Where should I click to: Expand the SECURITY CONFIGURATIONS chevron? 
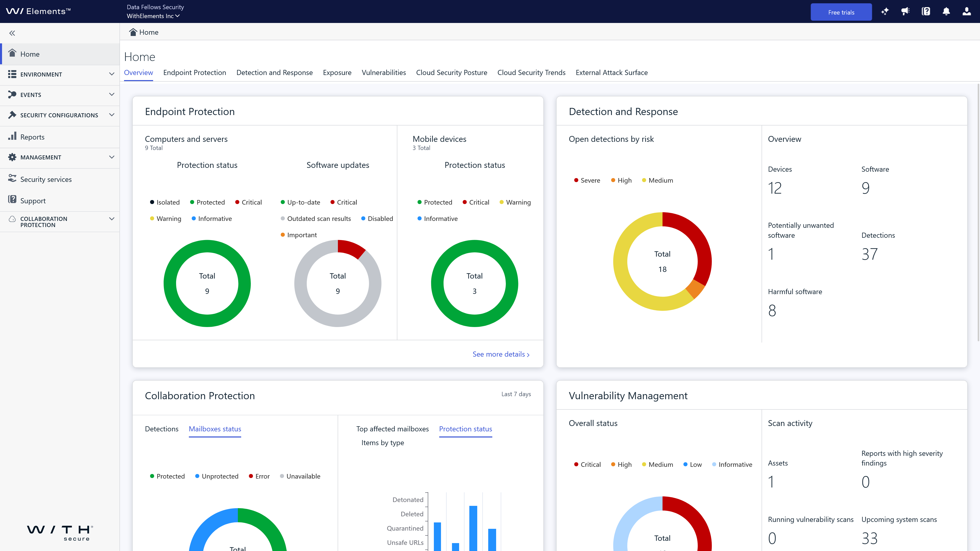(112, 115)
